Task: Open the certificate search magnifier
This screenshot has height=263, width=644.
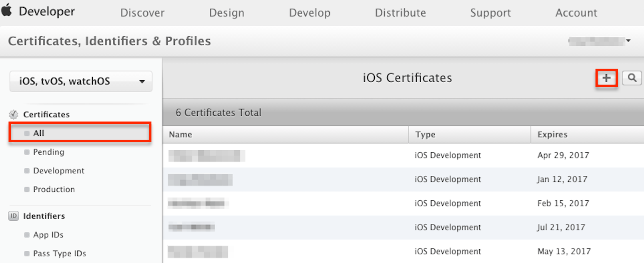Action: pos(632,78)
